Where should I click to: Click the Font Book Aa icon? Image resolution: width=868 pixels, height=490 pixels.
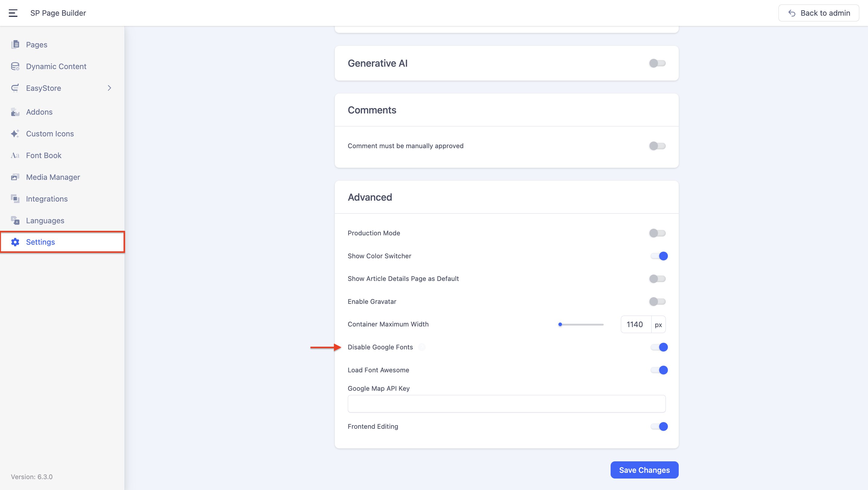[x=15, y=155]
